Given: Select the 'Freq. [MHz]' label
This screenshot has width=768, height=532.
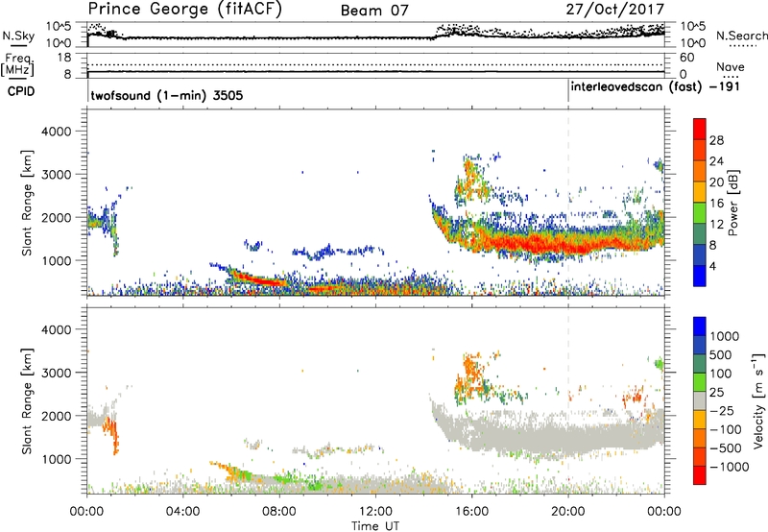Looking at the screenshot, I should [x=18, y=65].
